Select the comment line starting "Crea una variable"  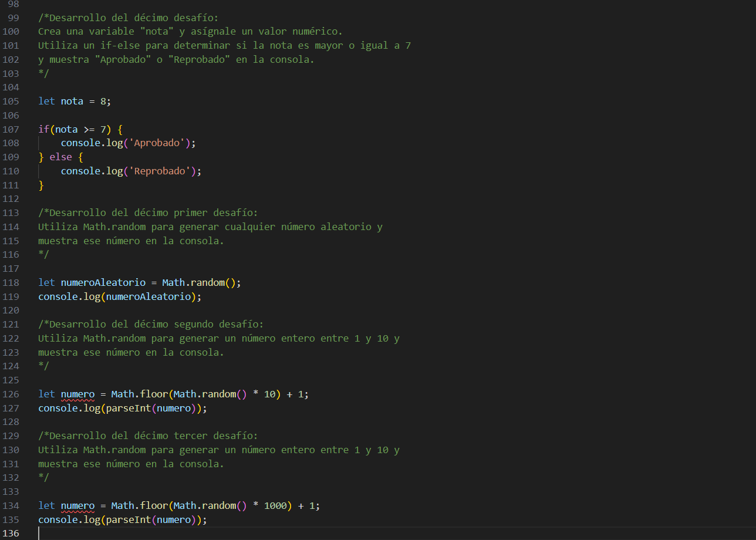pyautogui.click(x=190, y=31)
